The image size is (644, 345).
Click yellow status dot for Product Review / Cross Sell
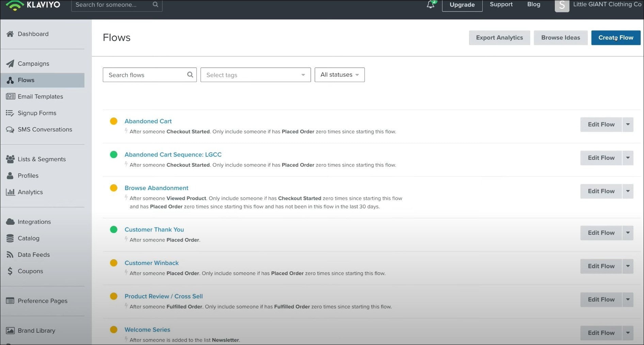pyautogui.click(x=114, y=296)
